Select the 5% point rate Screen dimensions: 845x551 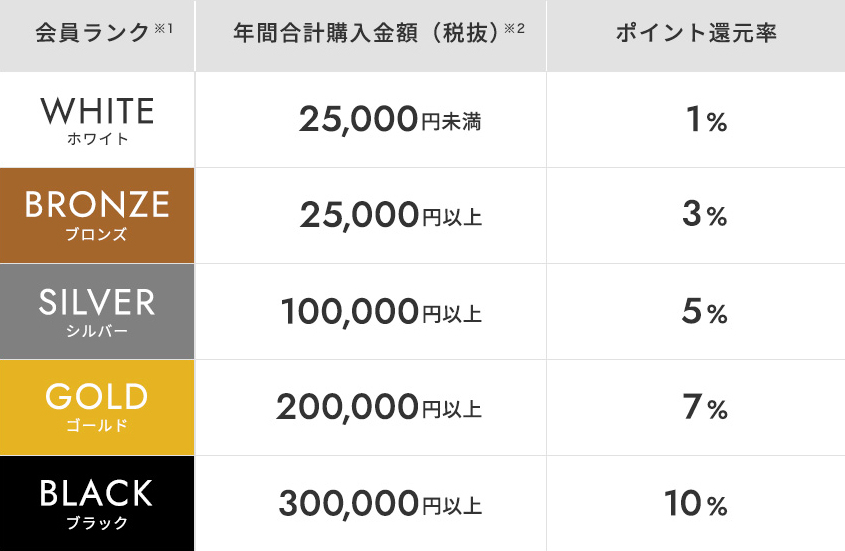[x=705, y=312]
